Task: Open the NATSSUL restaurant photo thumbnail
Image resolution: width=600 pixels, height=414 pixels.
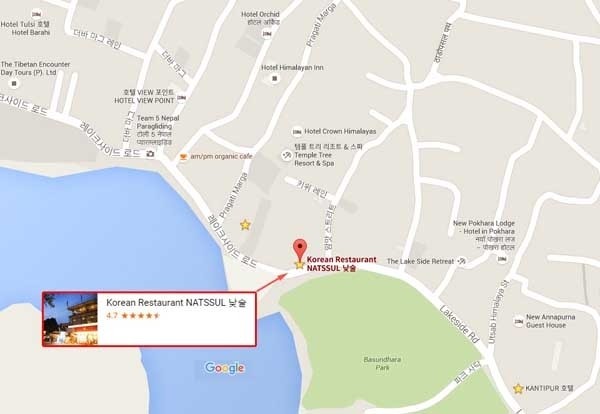Action: (x=70, y=319)
